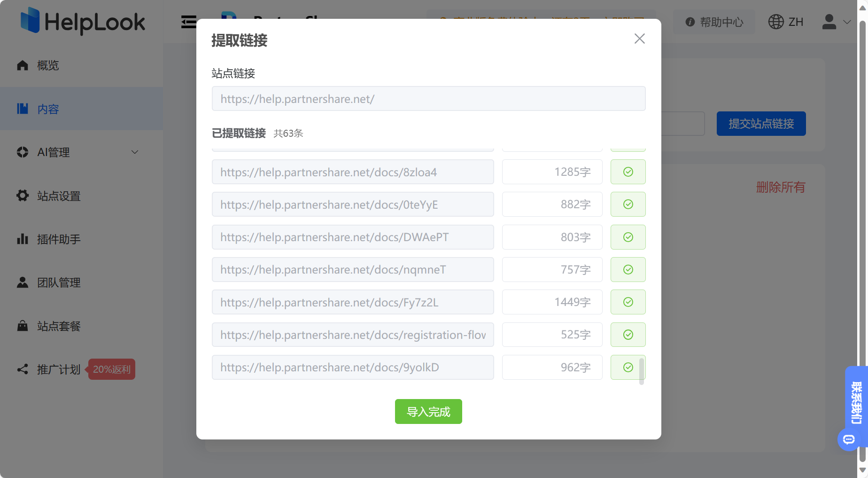The height and width of the screenshot is (478, 868).
Task: Open the 站点套餐 shopping bag icon
Action: pyautogui.click(x=22, y=326)
